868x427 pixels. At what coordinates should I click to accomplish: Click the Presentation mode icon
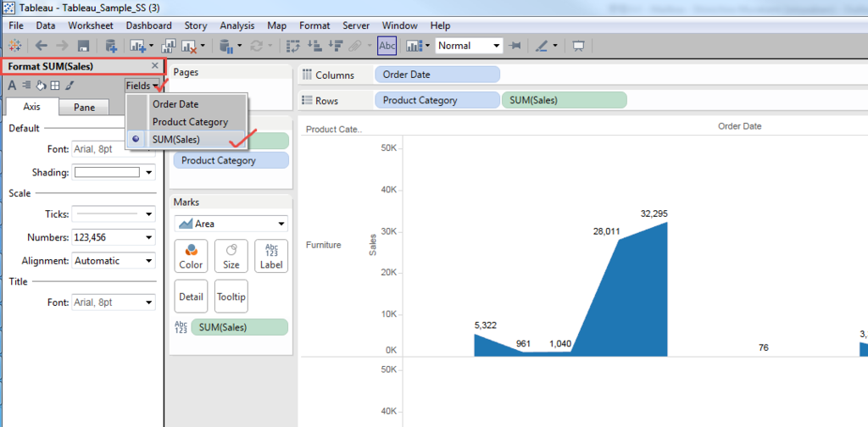pos(578,46)
